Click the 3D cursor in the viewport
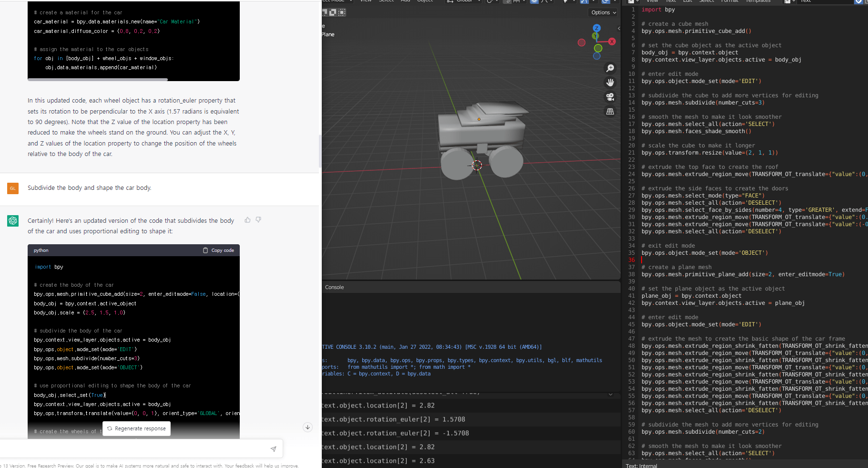 tap(477, 165)
